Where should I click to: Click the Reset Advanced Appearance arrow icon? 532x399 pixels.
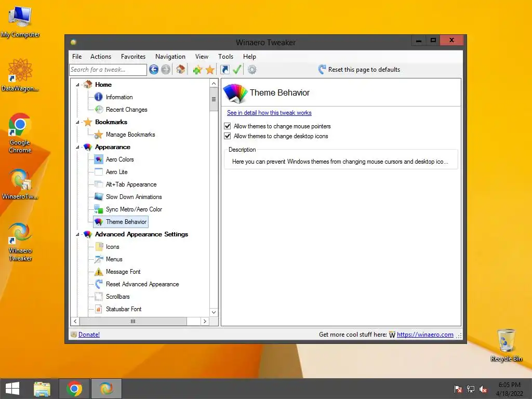pyautogui.click(x=99, y=284)
